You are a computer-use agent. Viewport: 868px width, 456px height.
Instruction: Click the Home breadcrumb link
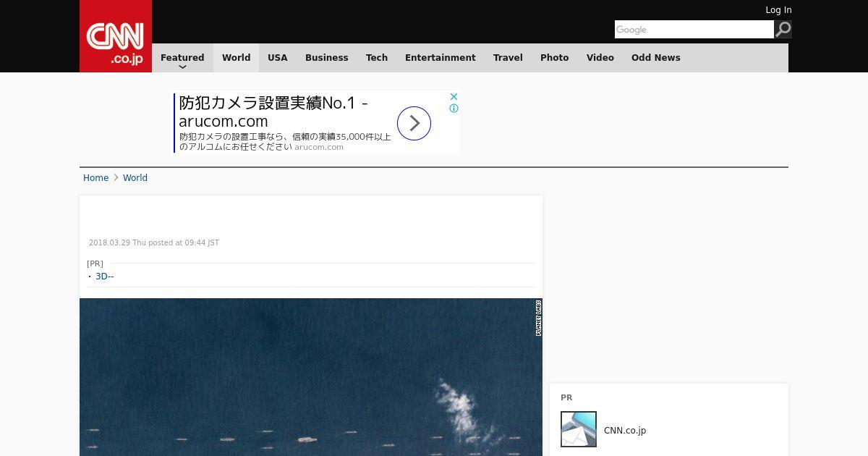tap(95, 178)
